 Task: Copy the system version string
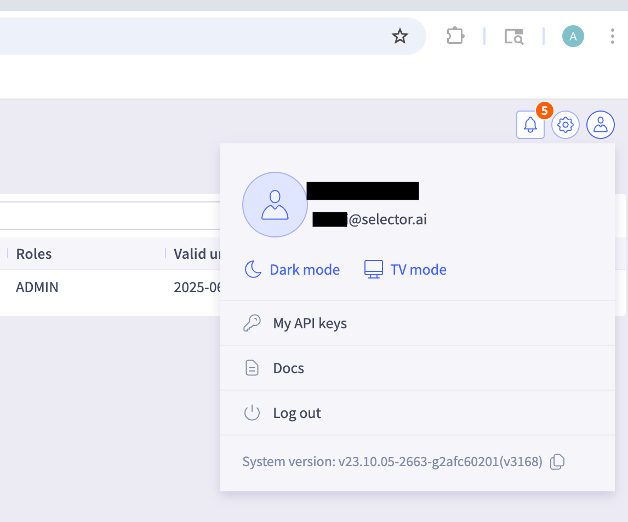point(558,461)
